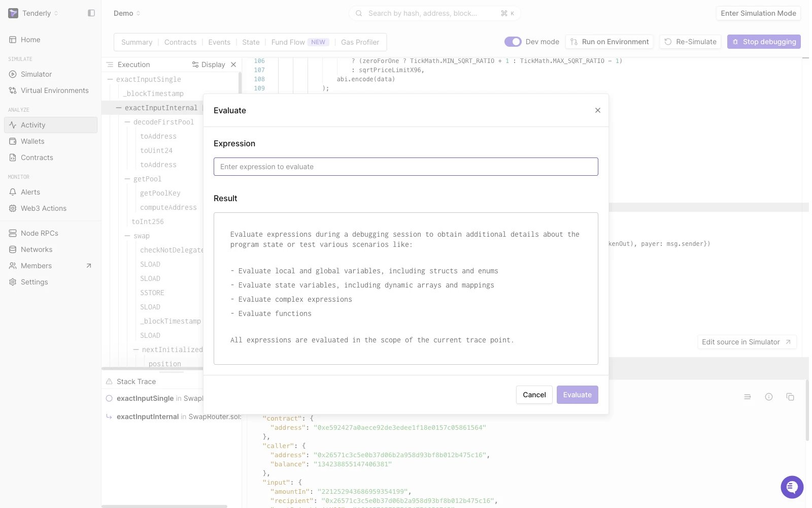This screenshot has height=508, width=812.
Task: Click the list view icon in the output panel
Action: (748, 397)
